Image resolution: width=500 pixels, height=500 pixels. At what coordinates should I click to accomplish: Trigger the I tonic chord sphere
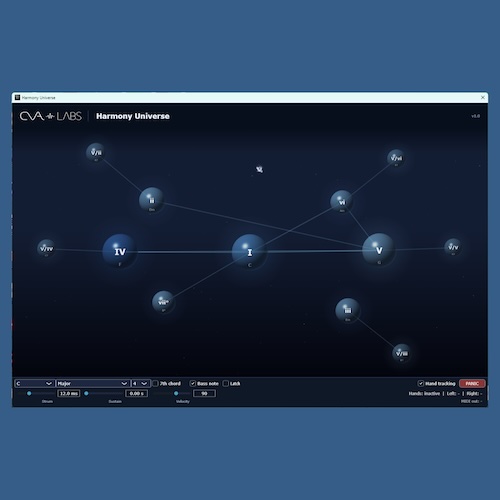point(249,251)
